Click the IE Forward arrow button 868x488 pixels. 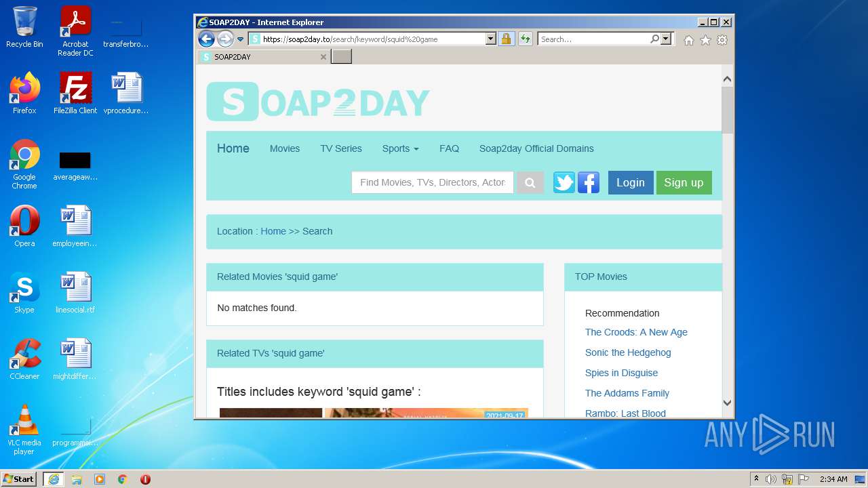(226, 39)
